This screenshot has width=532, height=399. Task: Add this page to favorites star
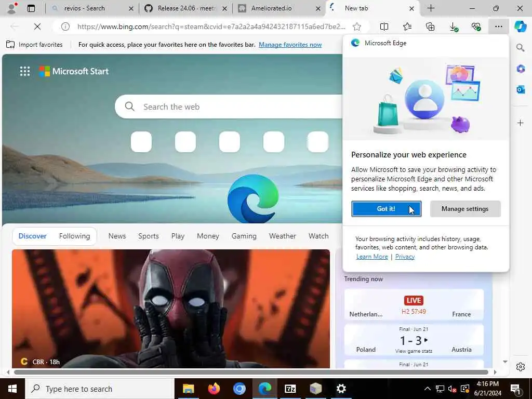(x=356, y=26)
